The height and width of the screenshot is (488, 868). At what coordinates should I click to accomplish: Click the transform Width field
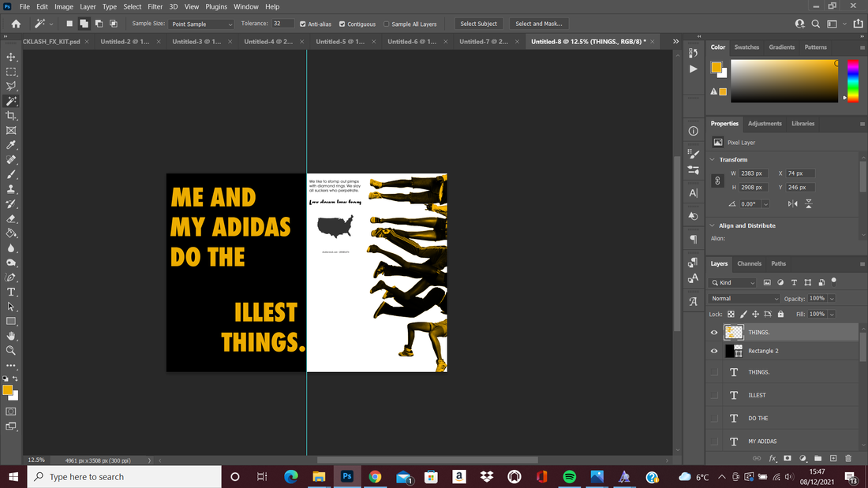(x=754, y=173)
